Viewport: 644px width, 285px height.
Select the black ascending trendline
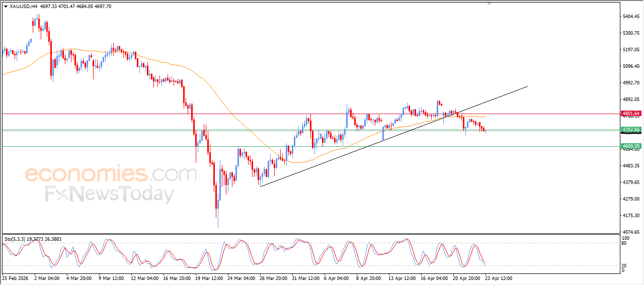click(393, 136)
